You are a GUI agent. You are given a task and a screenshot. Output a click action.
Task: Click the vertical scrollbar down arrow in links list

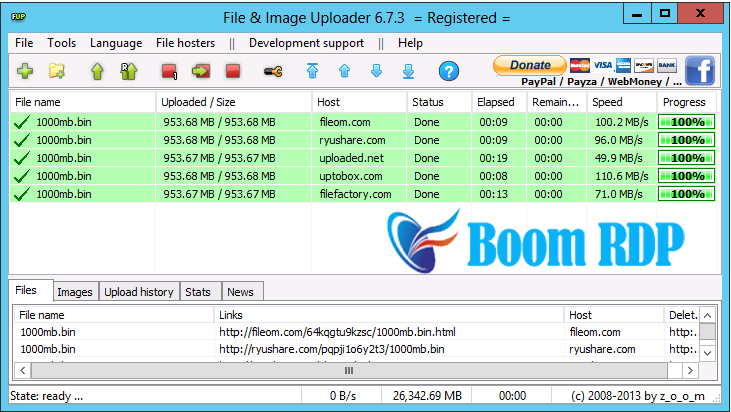707,353
